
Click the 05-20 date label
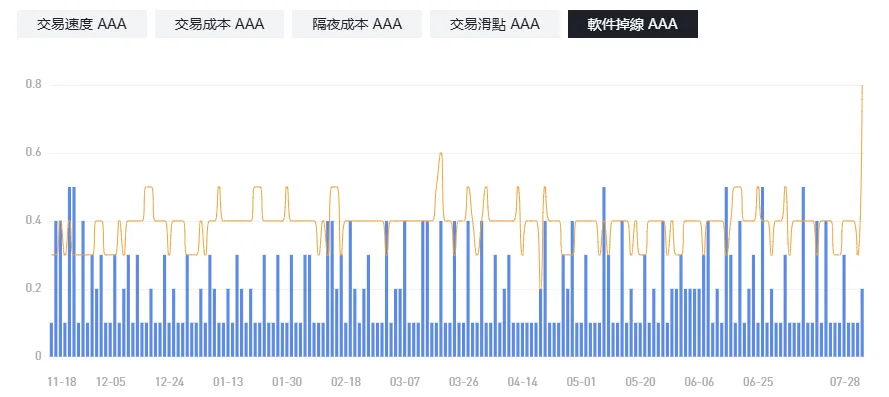pos(641,381)
